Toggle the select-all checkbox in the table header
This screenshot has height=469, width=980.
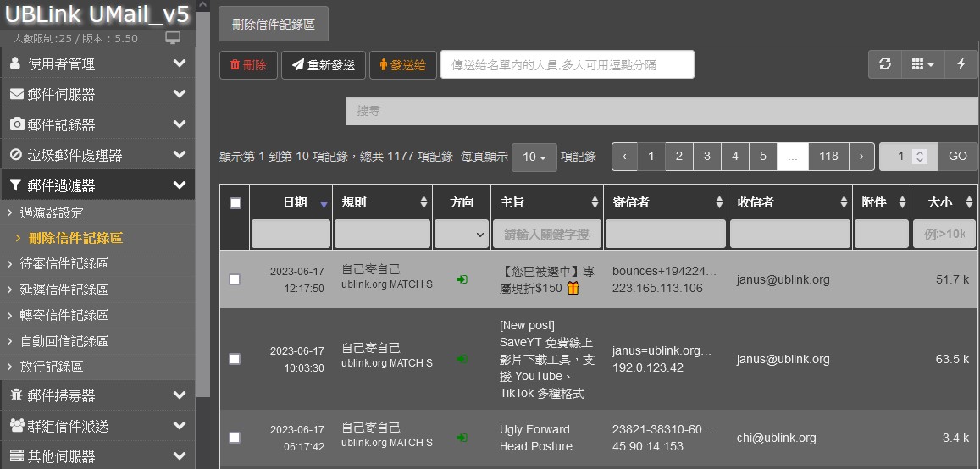235,203
